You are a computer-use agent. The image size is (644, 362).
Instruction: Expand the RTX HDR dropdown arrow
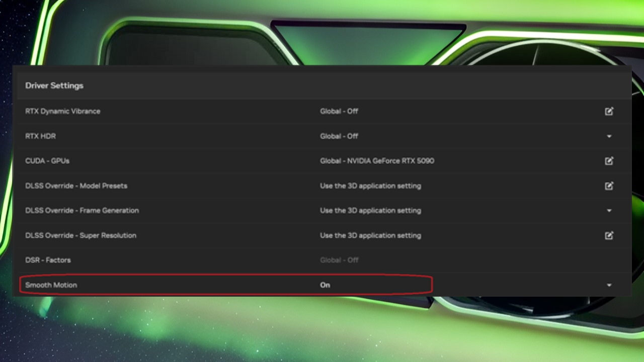[x=609, y=136]
